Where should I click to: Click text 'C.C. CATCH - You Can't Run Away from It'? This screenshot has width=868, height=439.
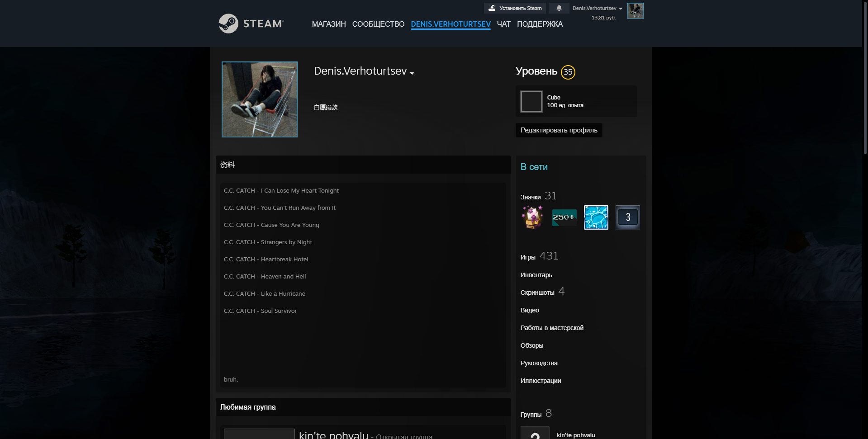[x=280, y=208]
